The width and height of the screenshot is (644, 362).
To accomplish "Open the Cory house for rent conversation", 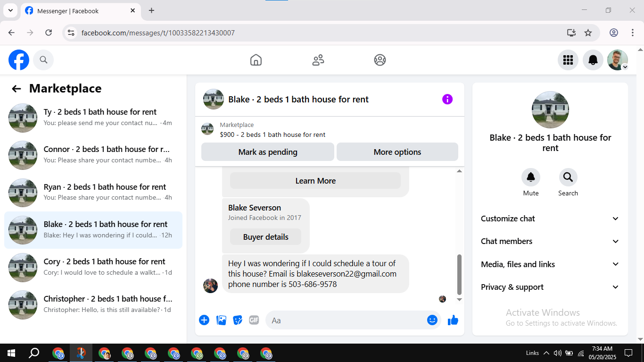I will tap(93, 267).
